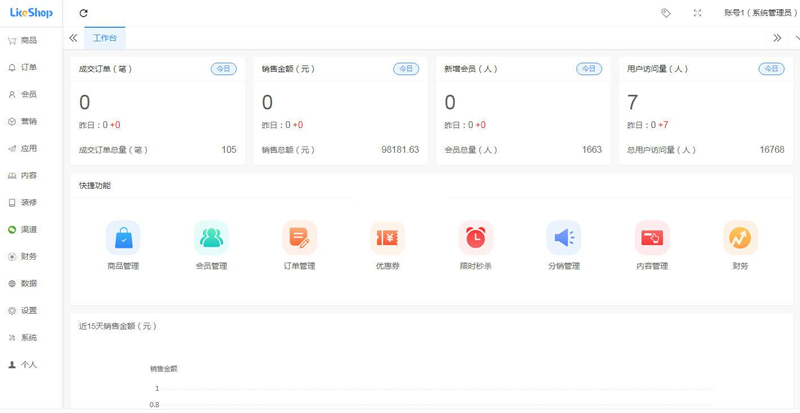Click the 今日 badge on 成交订单 card

pos(223,69)
